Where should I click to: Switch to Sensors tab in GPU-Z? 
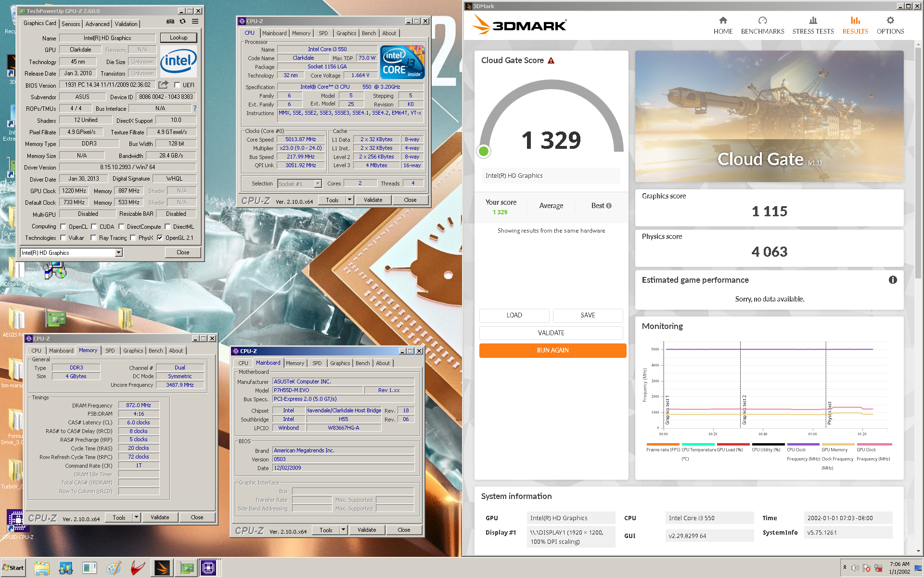[x=71, y=24]
